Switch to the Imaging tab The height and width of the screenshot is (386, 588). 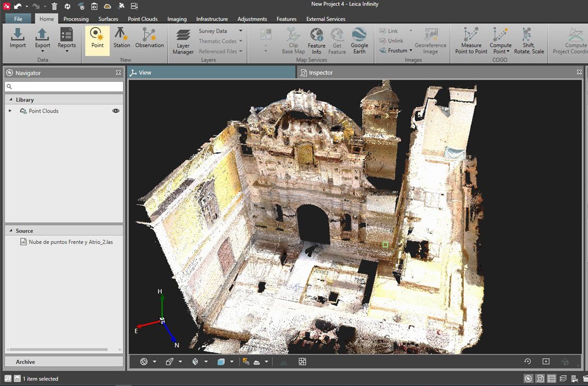[x=176, y=19]
